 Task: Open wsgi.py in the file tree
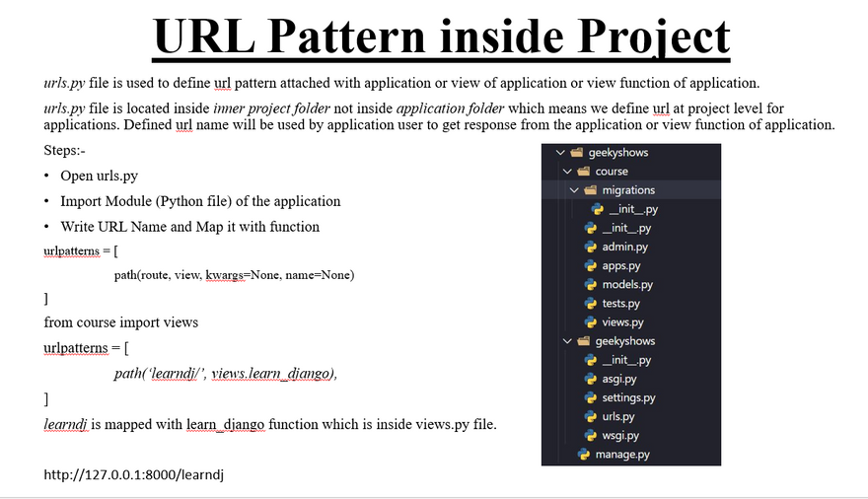tap(620, 435)
